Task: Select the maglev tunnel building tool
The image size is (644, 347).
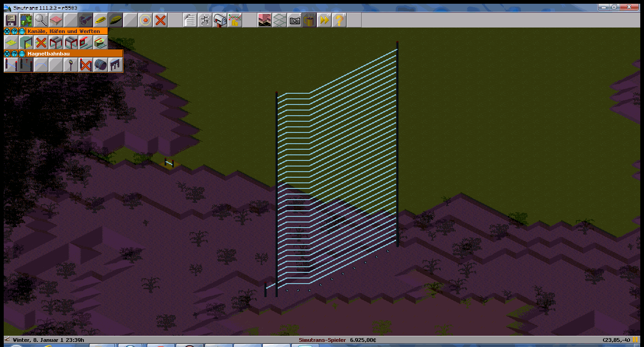Action: (101, 65)
